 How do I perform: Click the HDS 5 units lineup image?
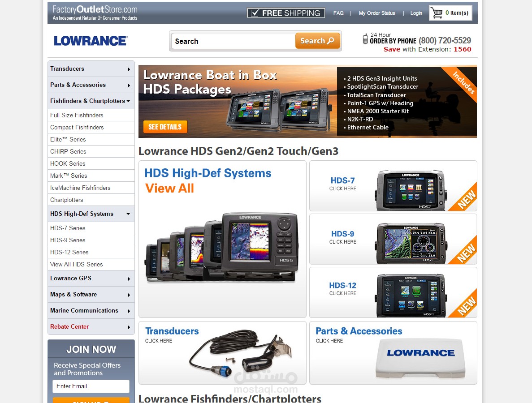click(221, 247)
